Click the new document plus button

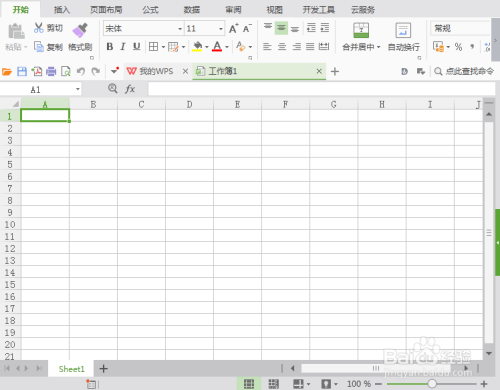(335, 71)
